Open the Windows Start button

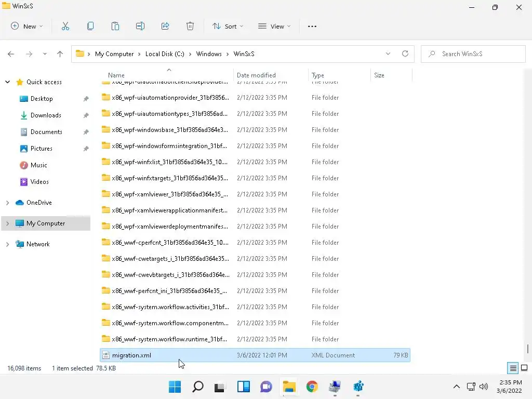(x=175, y=387)
